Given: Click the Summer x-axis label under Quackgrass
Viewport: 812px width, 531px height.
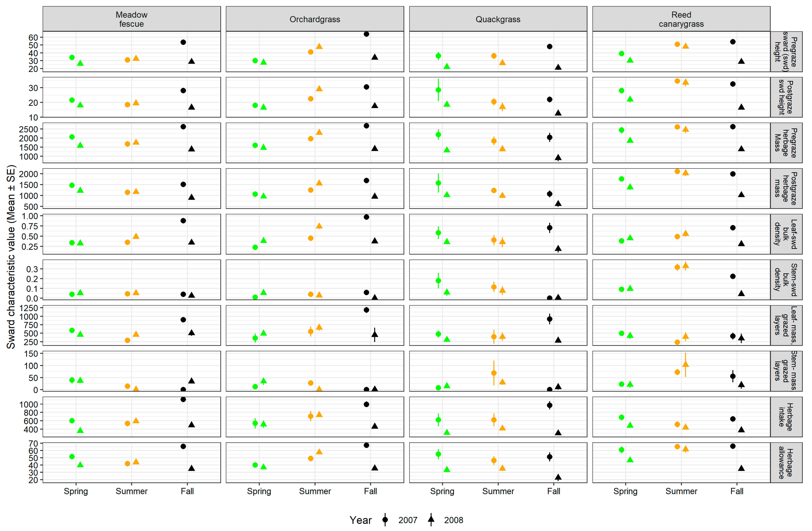Looking at the screenshot, I should [x=498, y=491].
